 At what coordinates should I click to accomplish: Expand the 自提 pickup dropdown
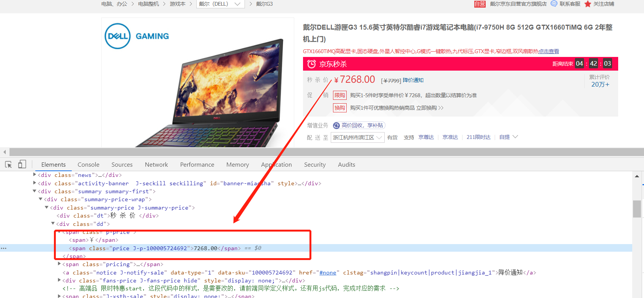pyautogui.click(x=509, y=137)
